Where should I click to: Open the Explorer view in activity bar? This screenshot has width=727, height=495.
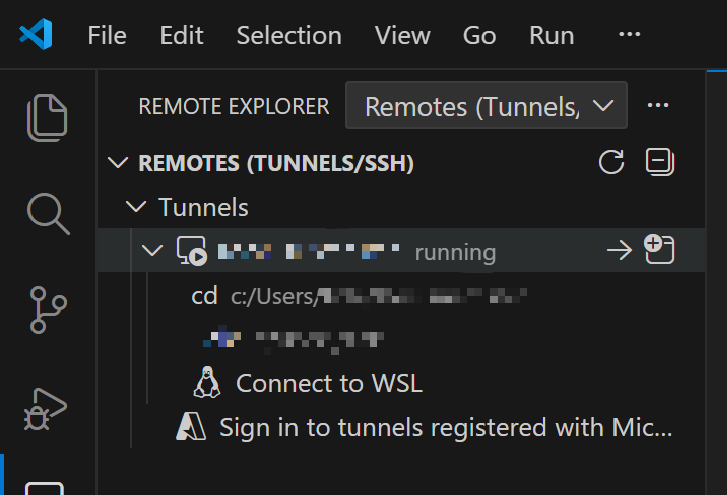[x=47, y=117]
